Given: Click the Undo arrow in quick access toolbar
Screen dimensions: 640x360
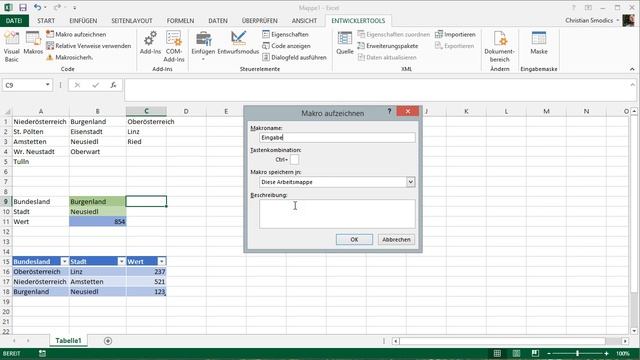Looking at the screenshot, I should point(38,7).
